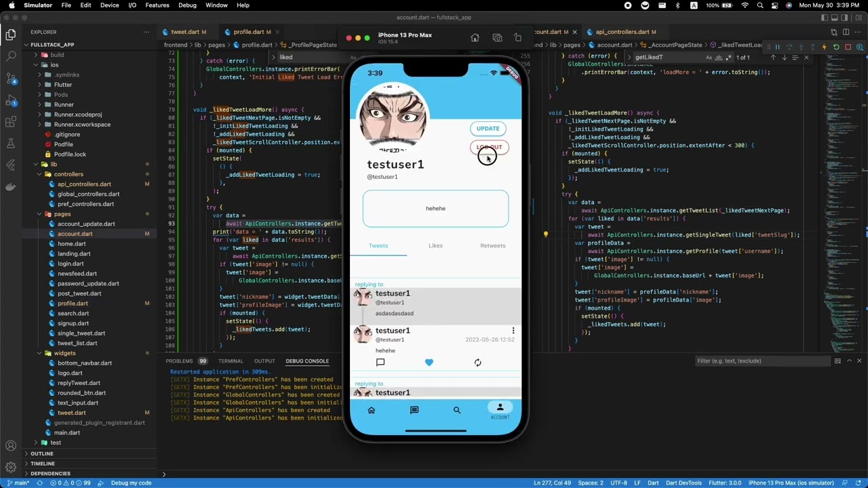Image resolution: width=868 pixels, height=488 pixels.
Task: Open the Retweets tab in the app
Action: pos(493,245)
